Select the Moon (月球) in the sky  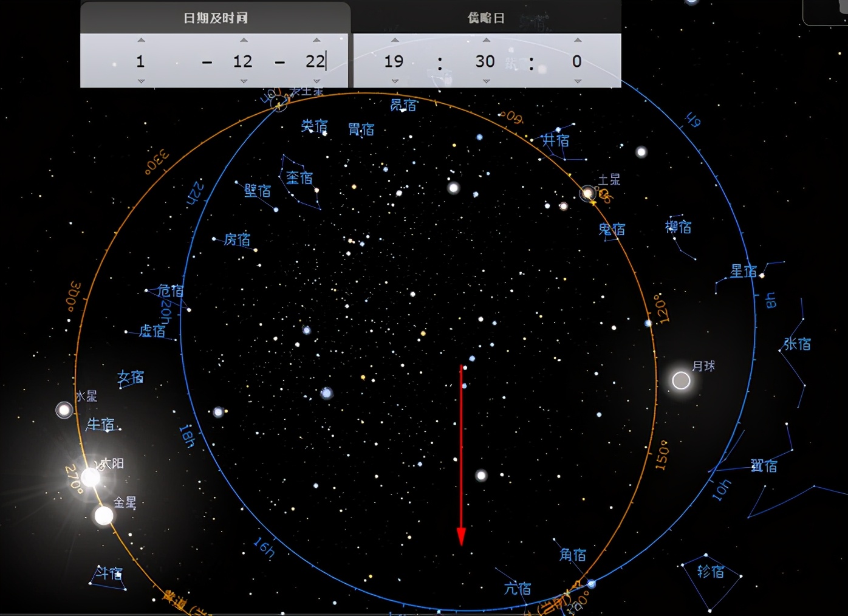click(x=681, y=381)
